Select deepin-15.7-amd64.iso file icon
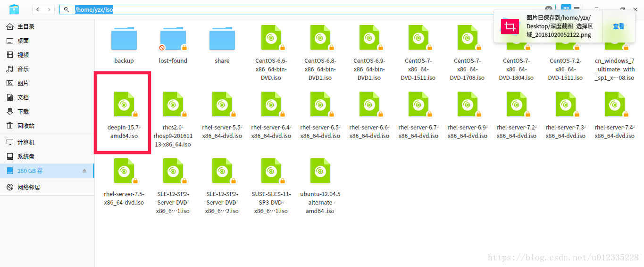The height and width of the screenshot is (267, 644). click(124, 104)
